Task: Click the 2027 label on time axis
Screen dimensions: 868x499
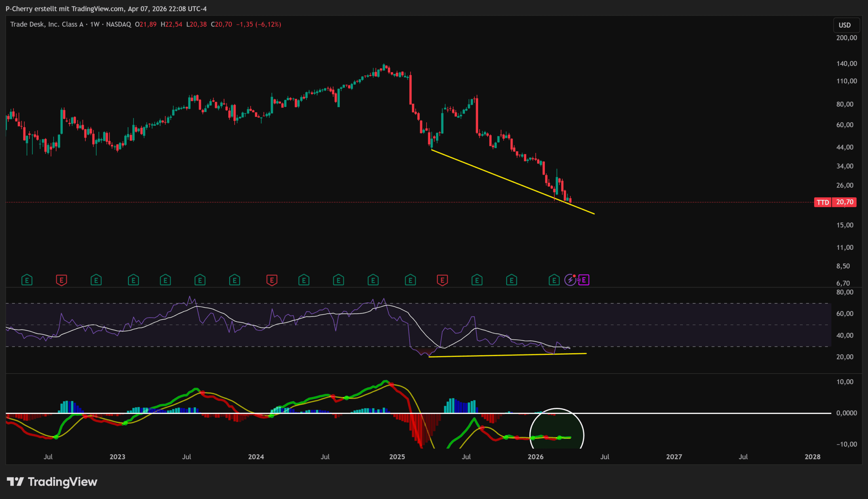Action: coord(674,457)
